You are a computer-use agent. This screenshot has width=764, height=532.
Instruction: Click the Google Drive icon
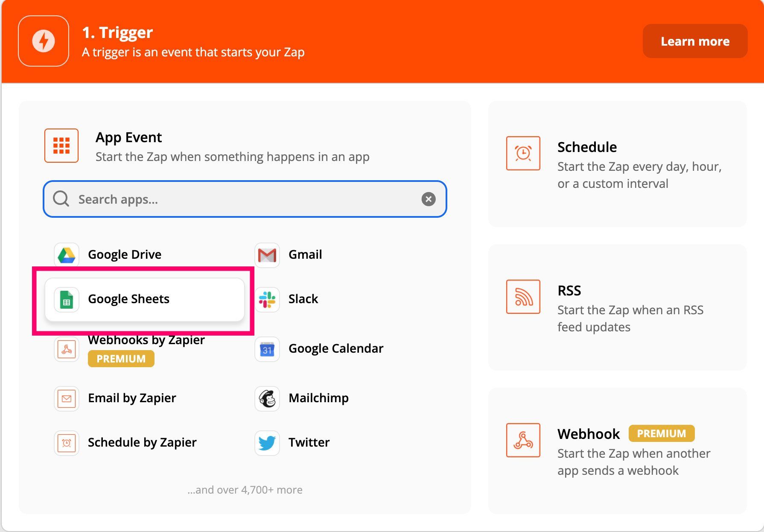67,255
